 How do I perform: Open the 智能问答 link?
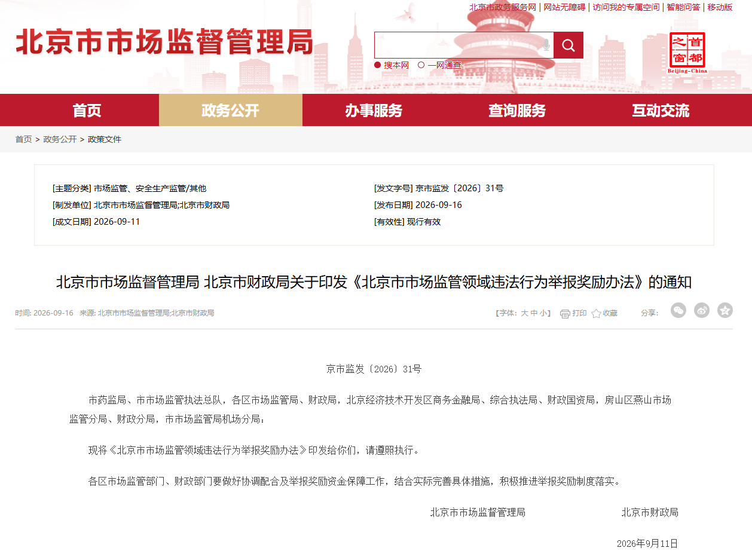click(x=683, y=7)
